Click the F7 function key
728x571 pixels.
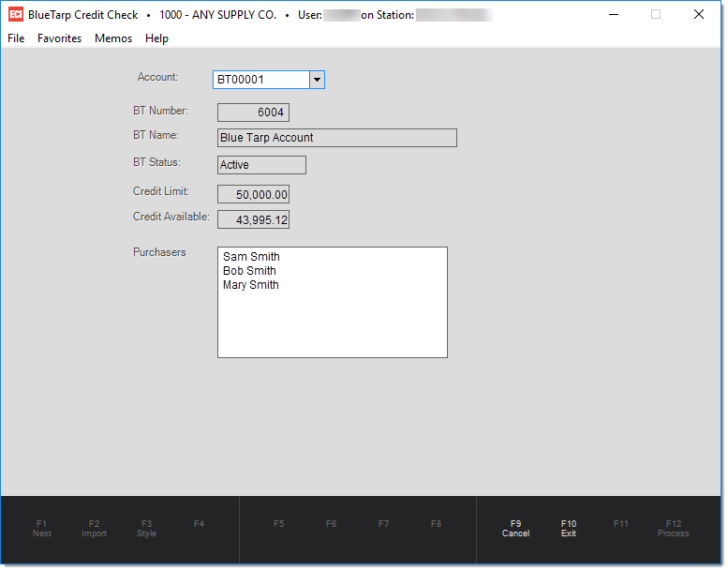click(x=383, y=524)
